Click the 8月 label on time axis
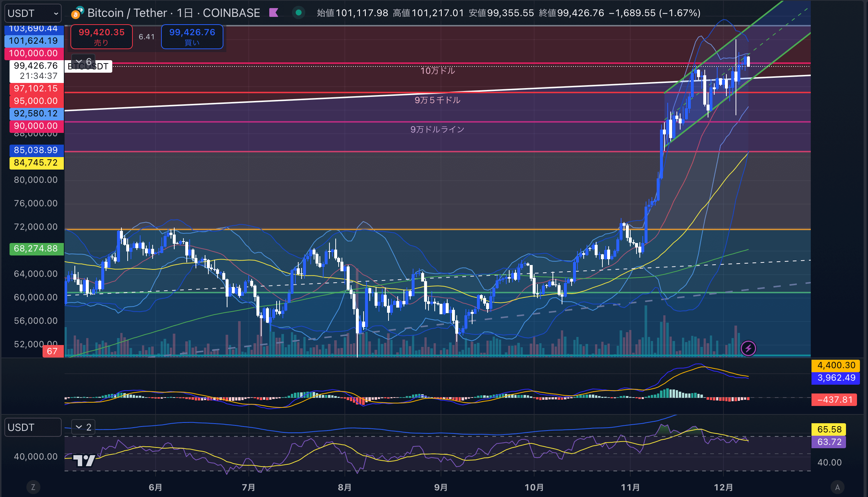 [x=345, y=487]
